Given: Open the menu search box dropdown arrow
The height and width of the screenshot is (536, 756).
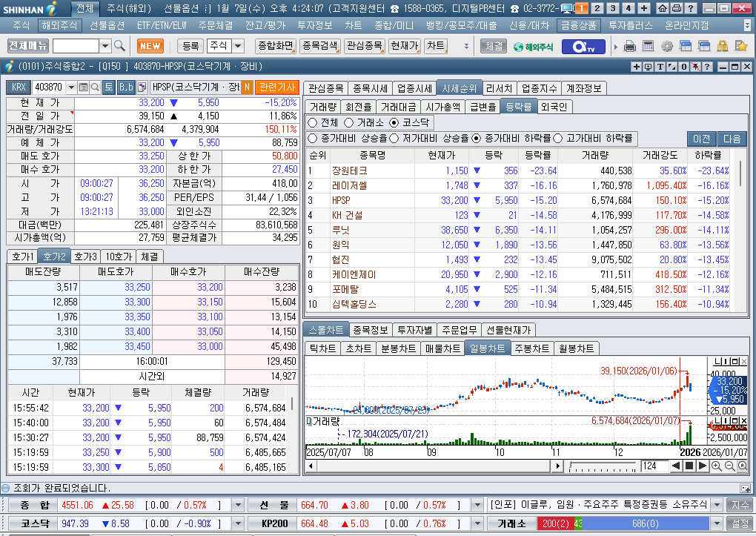Looking at the screenshot, I should (105, 46).
